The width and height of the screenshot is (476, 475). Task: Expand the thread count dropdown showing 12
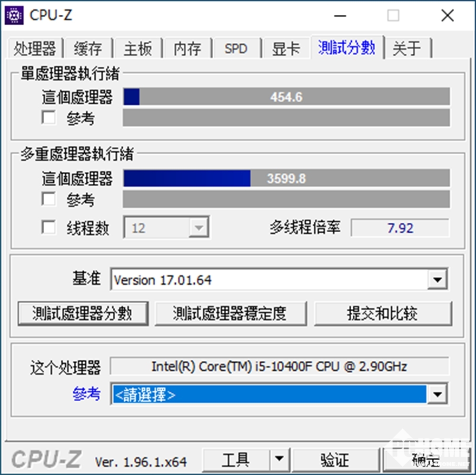point(198,227)
